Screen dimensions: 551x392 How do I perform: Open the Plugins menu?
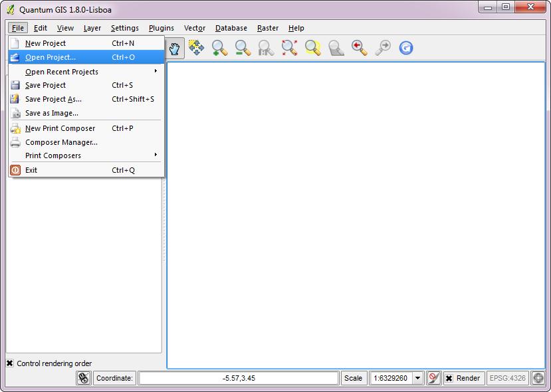pos(162,28)
